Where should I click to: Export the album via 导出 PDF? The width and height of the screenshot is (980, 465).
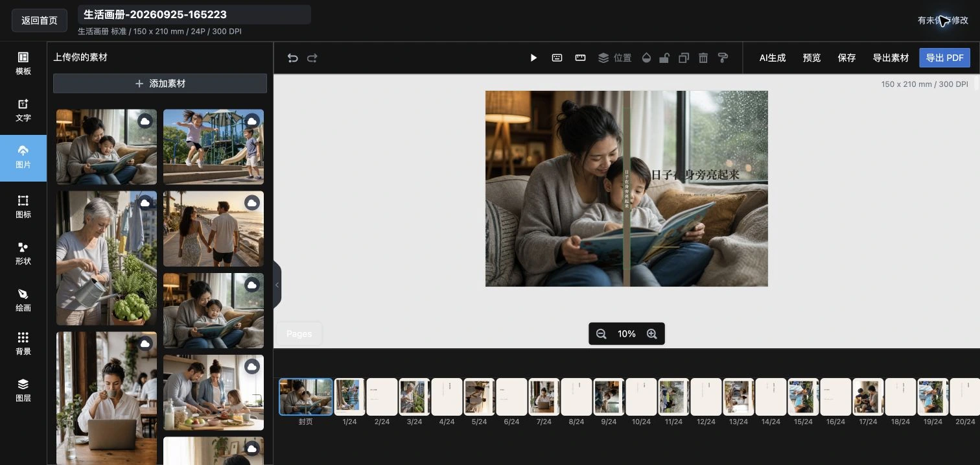944,58
